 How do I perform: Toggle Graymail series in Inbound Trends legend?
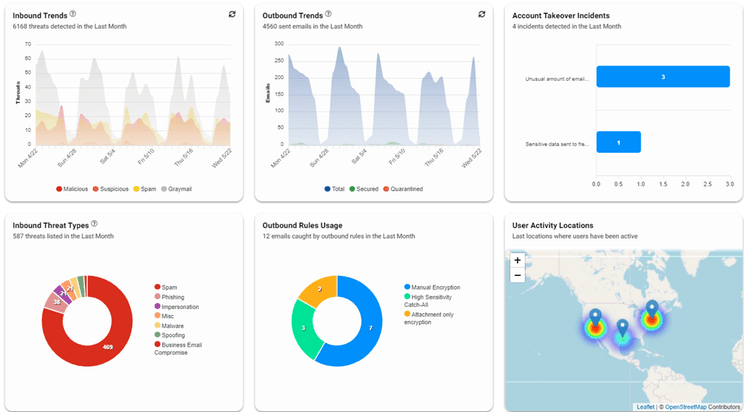tap(176, 189)
